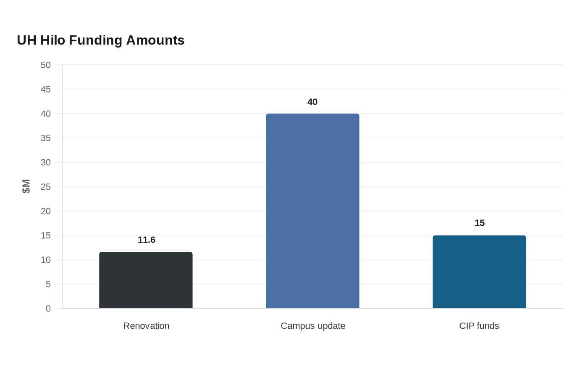Select the Campus update axis label
The height and width of the screenshot is (370, 588).
pyautogui.click(x=313, y=326)
